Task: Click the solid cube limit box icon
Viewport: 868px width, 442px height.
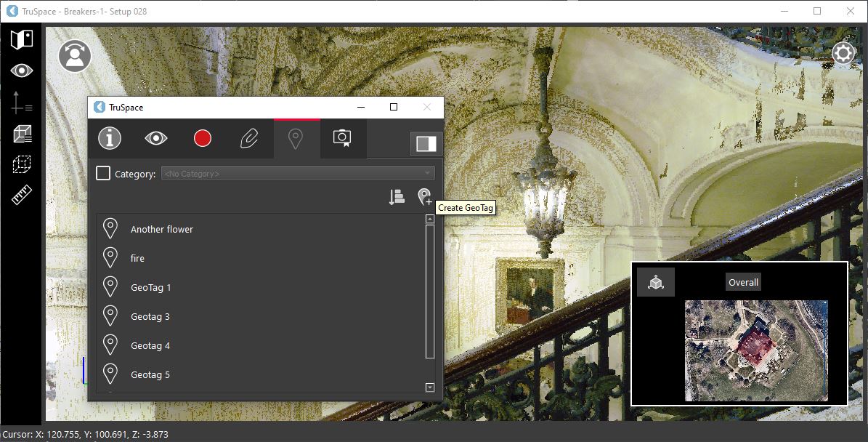Action: tap(22, 133)
